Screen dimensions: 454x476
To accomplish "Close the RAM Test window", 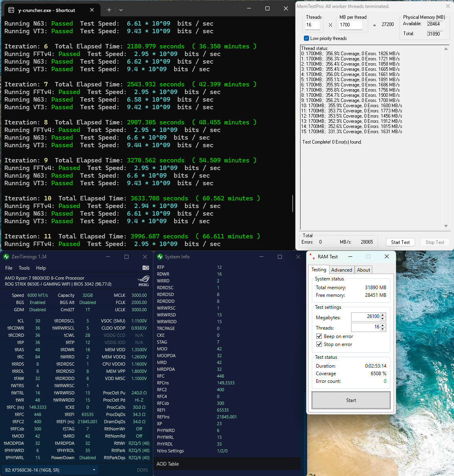I will [386, 256].
